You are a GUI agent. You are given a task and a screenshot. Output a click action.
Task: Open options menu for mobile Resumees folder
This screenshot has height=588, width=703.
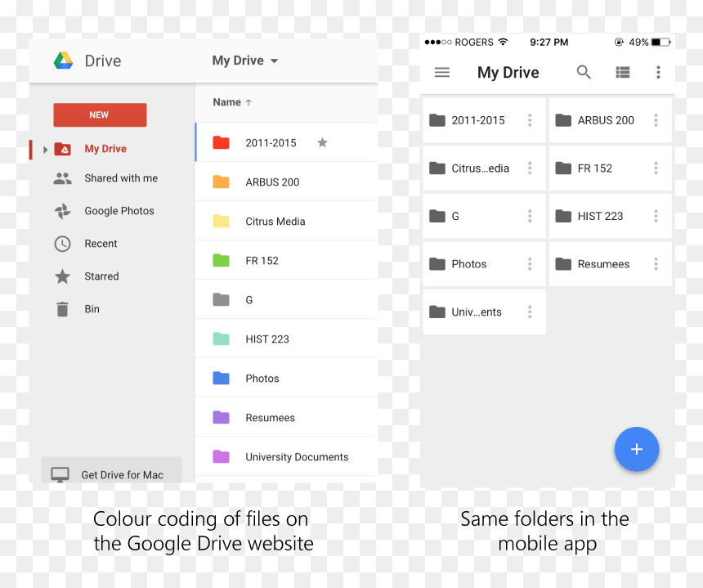point(656,264)
